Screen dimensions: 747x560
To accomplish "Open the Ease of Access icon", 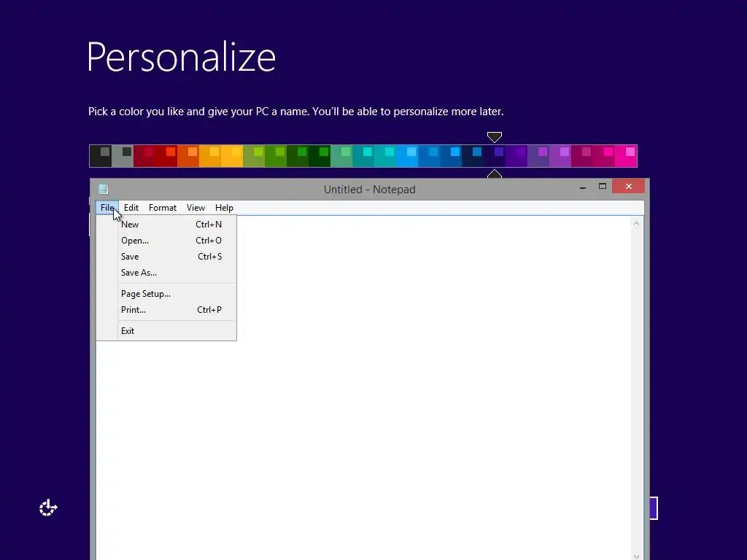I will coord(48,507).
